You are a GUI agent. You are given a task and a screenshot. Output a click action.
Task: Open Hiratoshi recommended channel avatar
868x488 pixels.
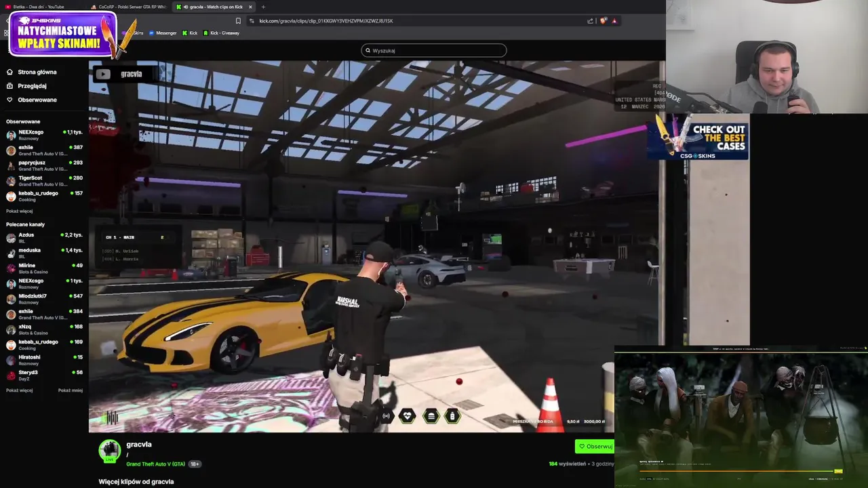tap(11, 360)
